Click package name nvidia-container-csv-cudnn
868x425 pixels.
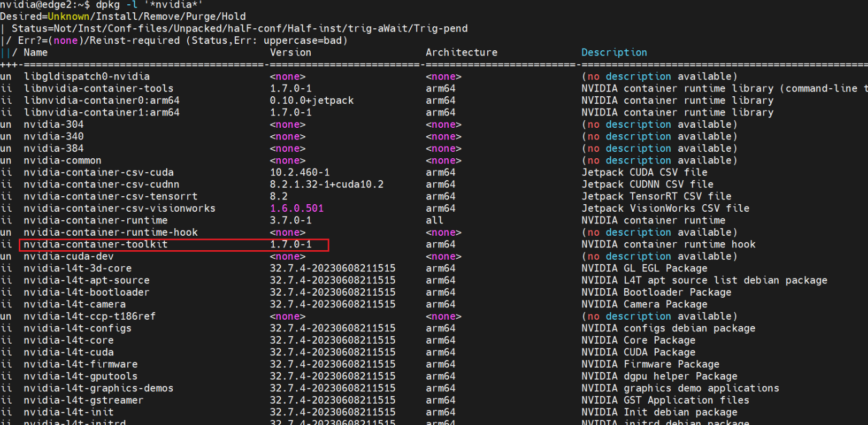pyautogui.click(x=102, y=184)
